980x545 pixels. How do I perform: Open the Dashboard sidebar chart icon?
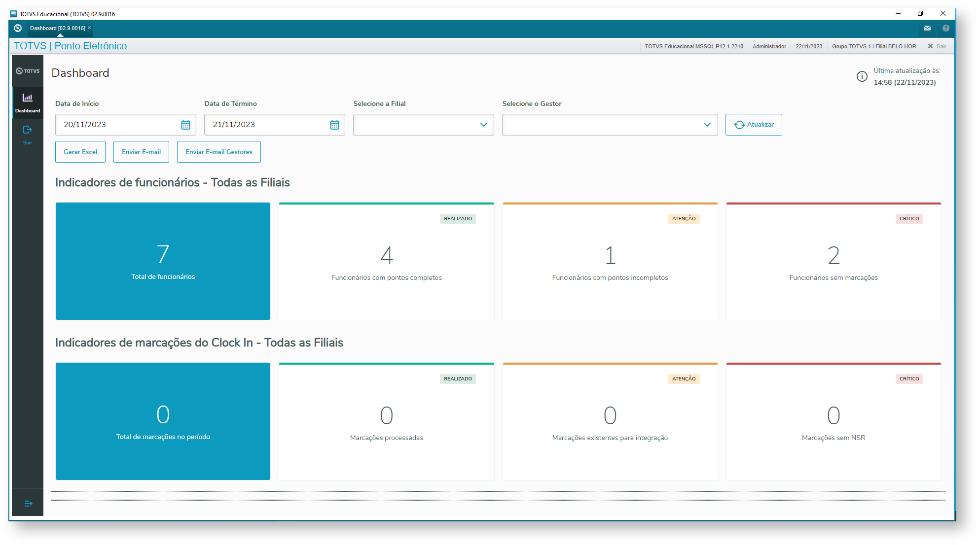(28, 98)
